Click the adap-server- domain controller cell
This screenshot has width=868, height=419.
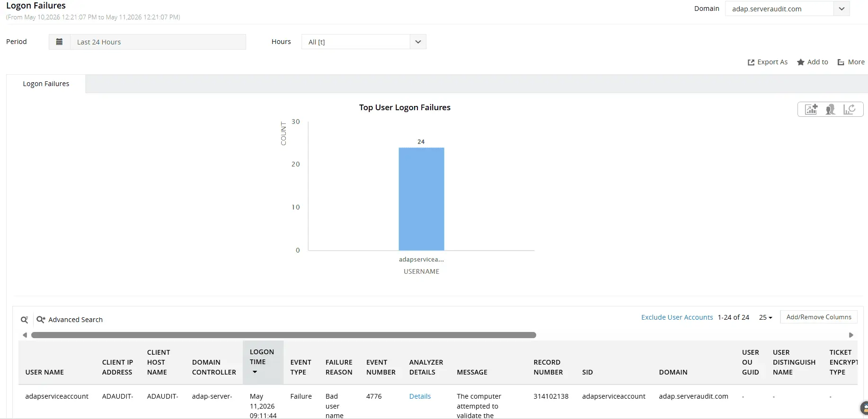(x=212, y=396)
